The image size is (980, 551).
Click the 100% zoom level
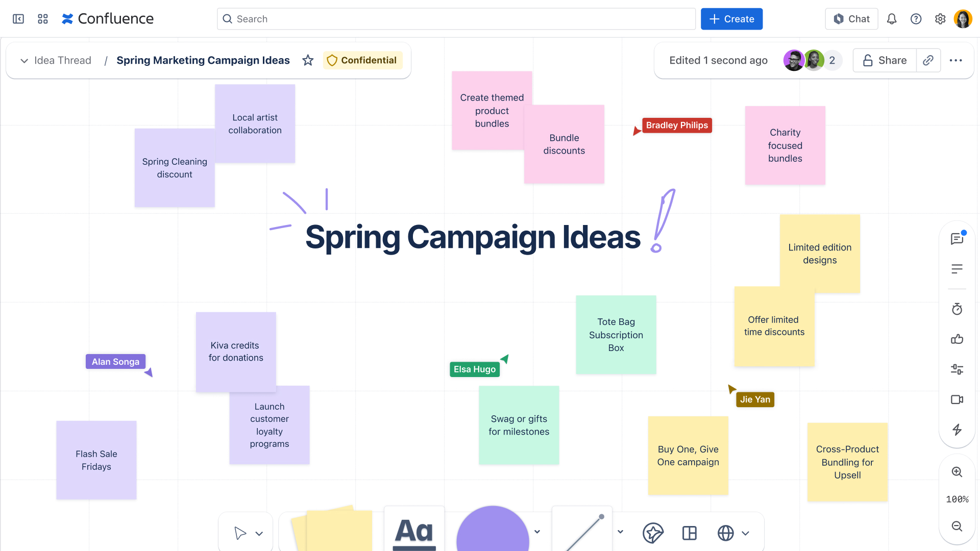(x=957, y=499)
